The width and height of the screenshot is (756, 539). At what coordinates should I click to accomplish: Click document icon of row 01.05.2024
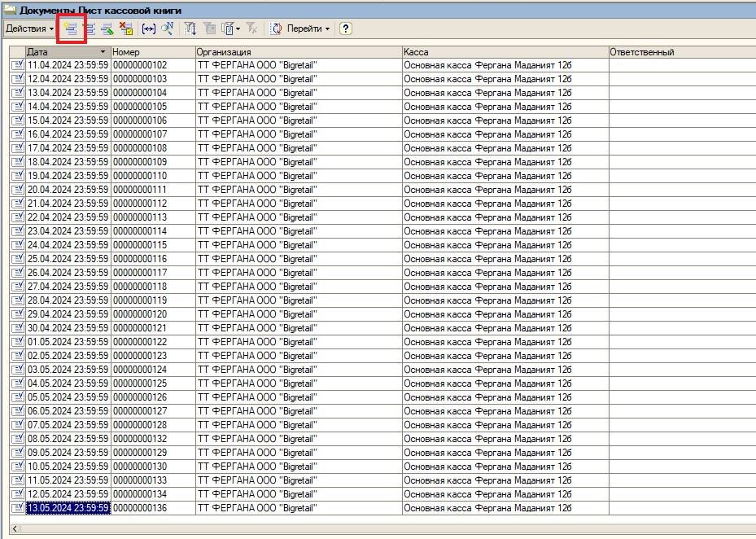click(17, 342)
